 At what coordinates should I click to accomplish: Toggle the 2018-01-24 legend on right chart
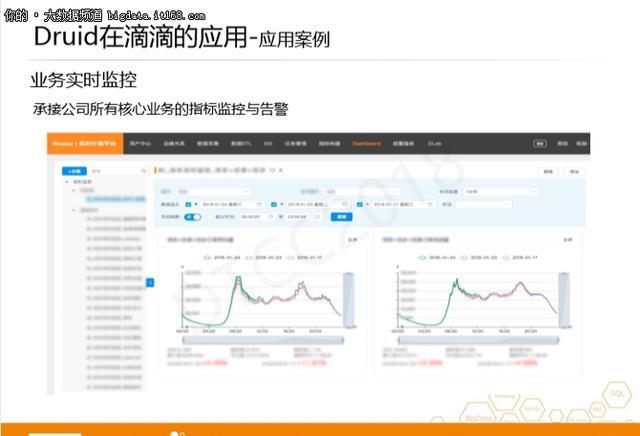pyautogui.click(x=437, y=258)
